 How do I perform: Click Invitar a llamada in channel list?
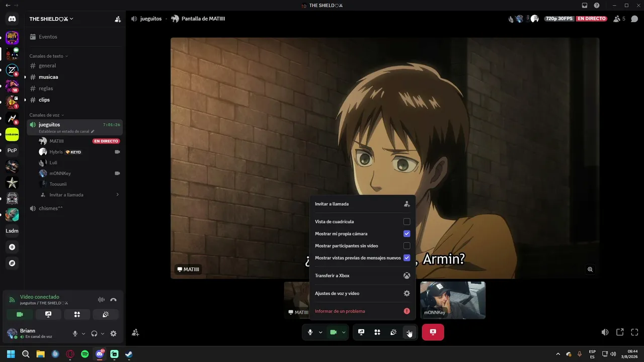click(x=79, y=195)
